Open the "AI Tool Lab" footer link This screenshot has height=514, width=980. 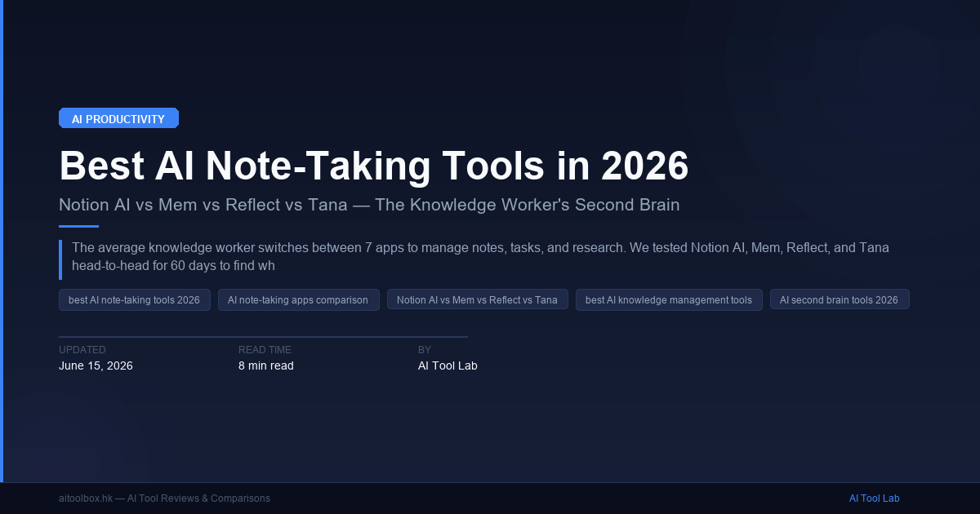(874, 498)
